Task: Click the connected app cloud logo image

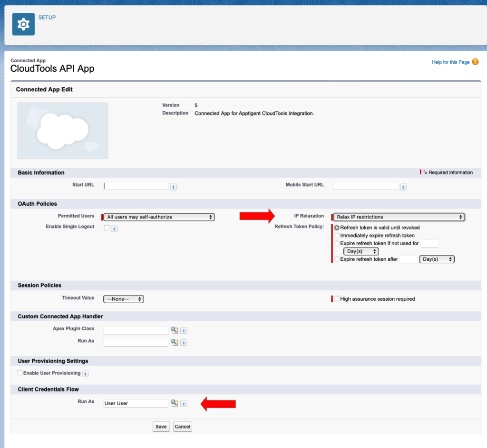Action: tap(63, 131)
